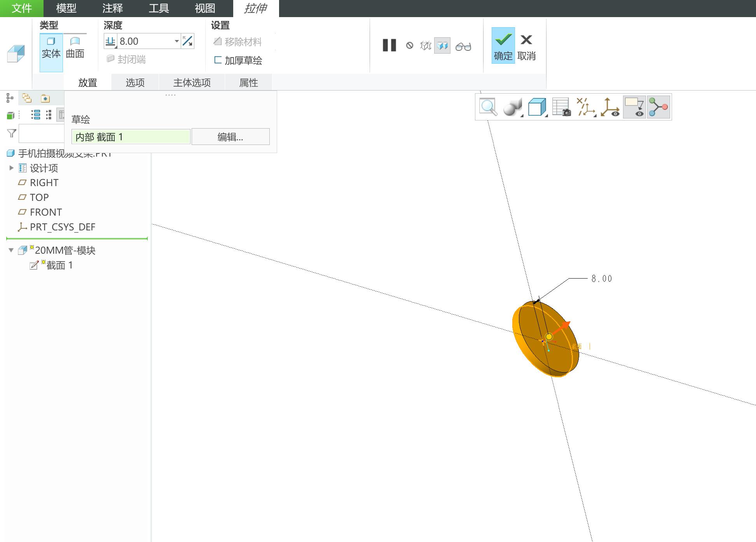Click the zoom magnifier view icon
Screen dimensions: 756x542
488,107
